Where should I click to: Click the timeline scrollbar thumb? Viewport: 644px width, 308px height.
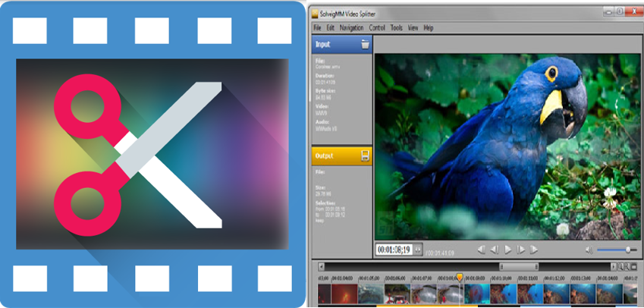[519, 266]
